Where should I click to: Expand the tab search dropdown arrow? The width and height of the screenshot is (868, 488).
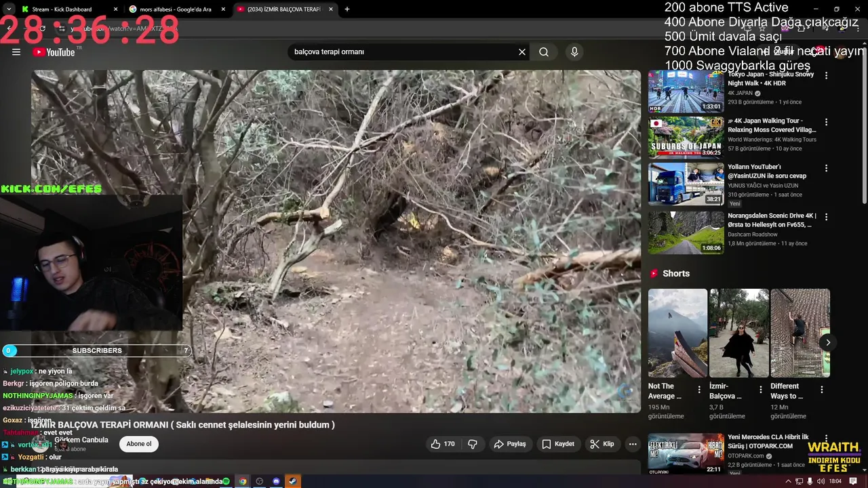9,9
